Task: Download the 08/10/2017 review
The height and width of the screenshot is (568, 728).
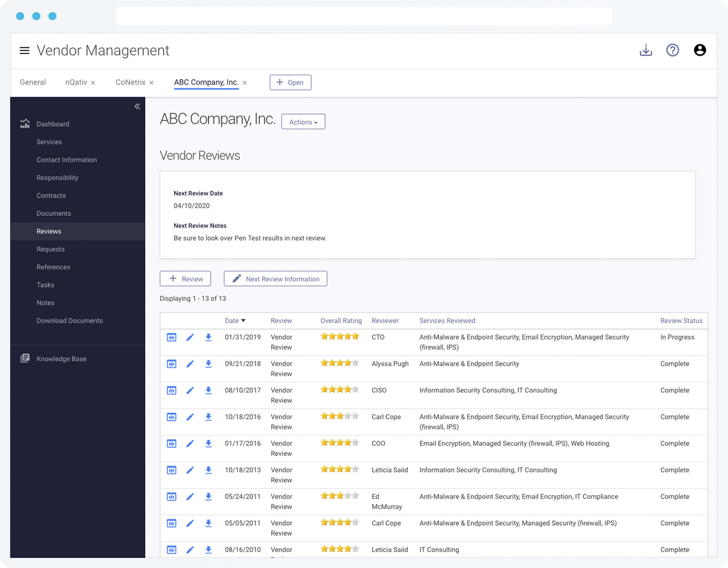Action: pos(208,391)
